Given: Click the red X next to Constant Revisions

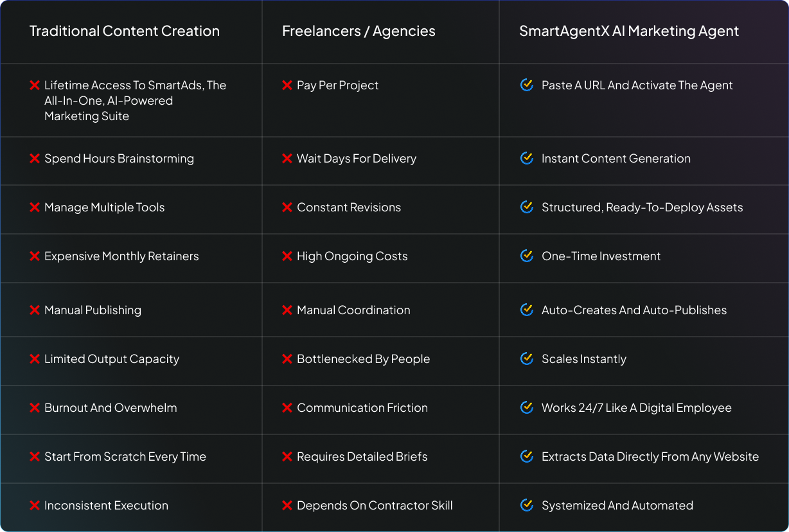Looking at the screenshot, I should point(287,207).
